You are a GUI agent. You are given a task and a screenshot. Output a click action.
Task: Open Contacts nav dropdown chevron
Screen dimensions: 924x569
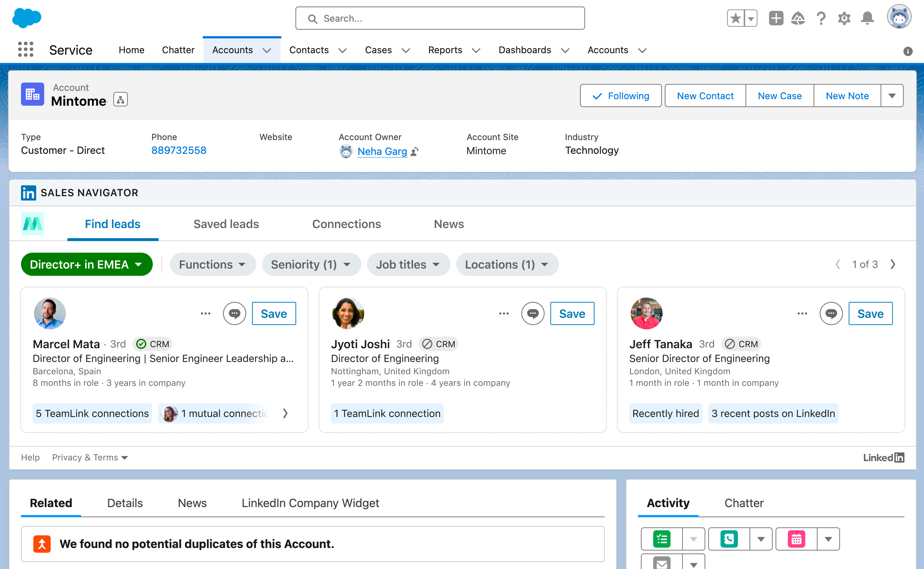coord(343,50)
